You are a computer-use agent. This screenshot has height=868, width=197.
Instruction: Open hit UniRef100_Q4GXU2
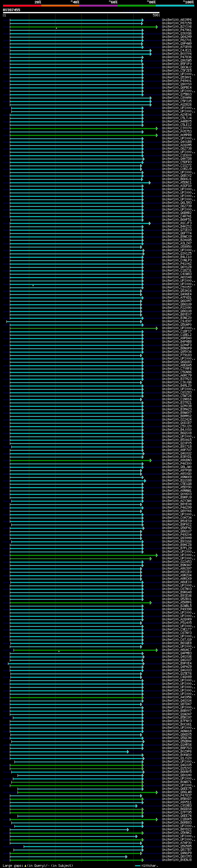point(177,454)
